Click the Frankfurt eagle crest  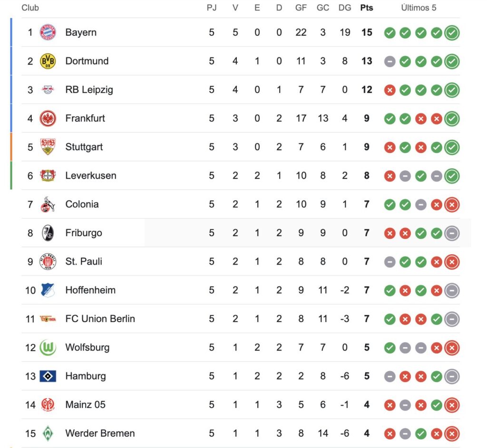[x=48, y=118]
